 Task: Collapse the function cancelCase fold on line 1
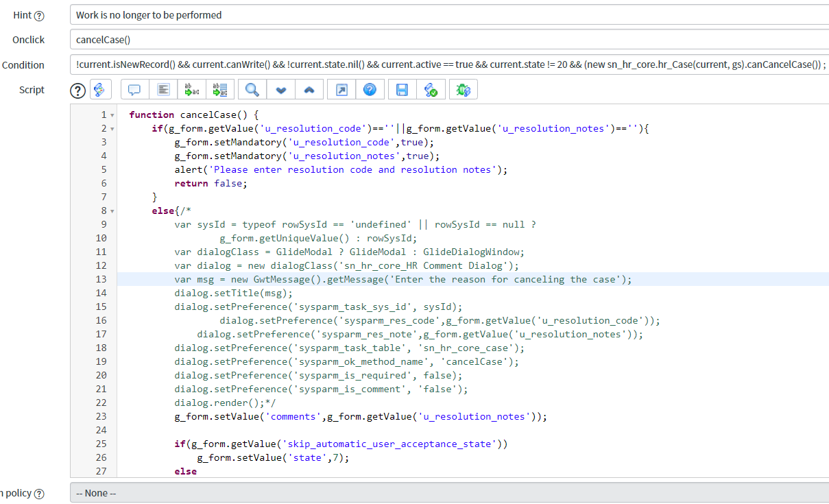tap(112, 115)
